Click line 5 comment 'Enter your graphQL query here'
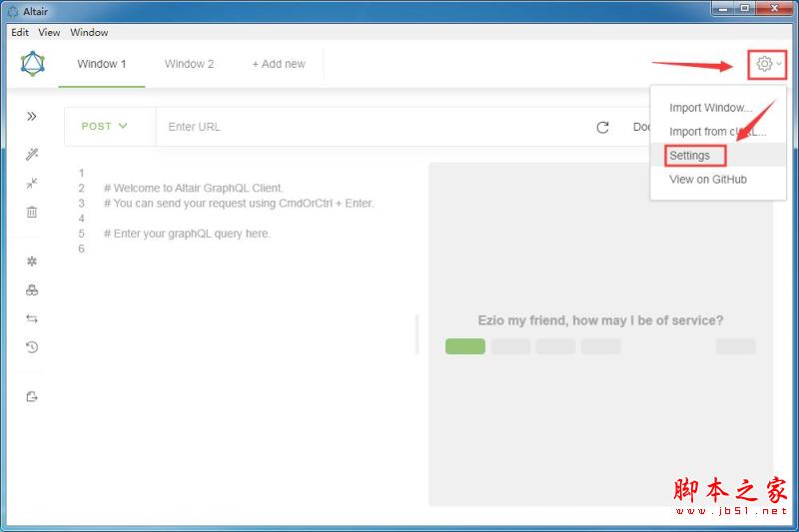Image resolution: width=799 pixels, height=532 pixels. coord(187,234)
